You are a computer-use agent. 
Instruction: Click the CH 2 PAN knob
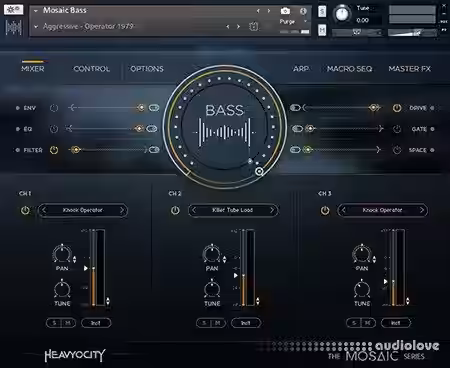(212, 254)
